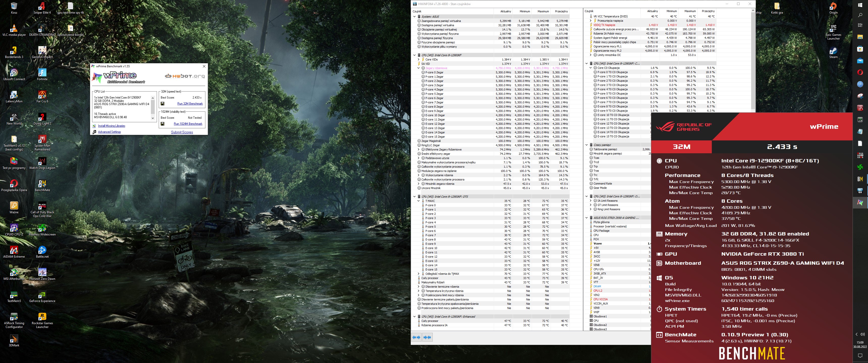Open Windows Start menu
The width and height of the screenshot is (868, 363).
pyautogui.click(x=860, y=5)
